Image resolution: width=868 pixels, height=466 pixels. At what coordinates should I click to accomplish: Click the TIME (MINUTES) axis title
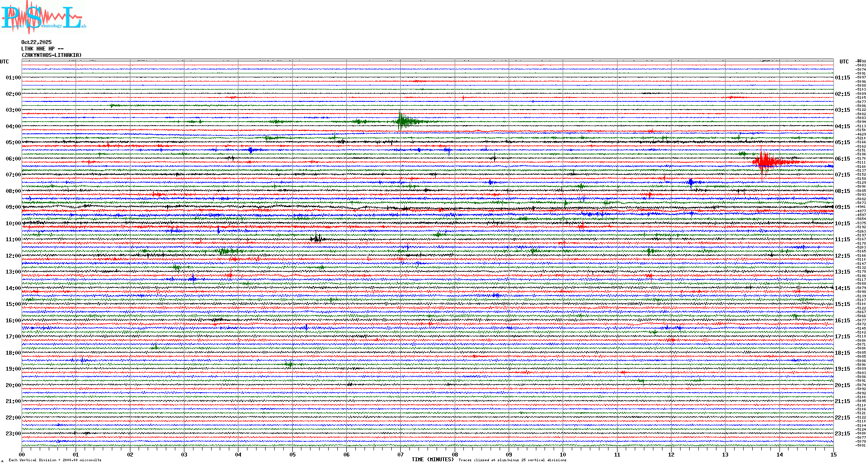coord(433,460)
